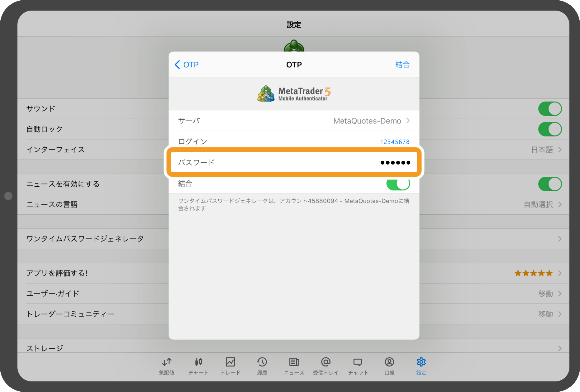This screenshot has height=392, width=580.
Task: Open ユーザー·ガイド 移動 chevron
Action: [560, 294]
